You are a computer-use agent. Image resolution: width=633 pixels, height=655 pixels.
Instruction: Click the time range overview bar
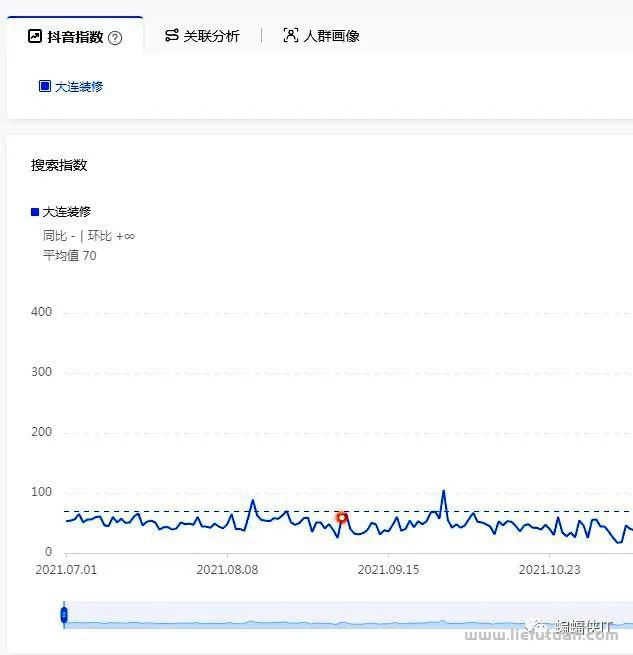tap(348, 615)
